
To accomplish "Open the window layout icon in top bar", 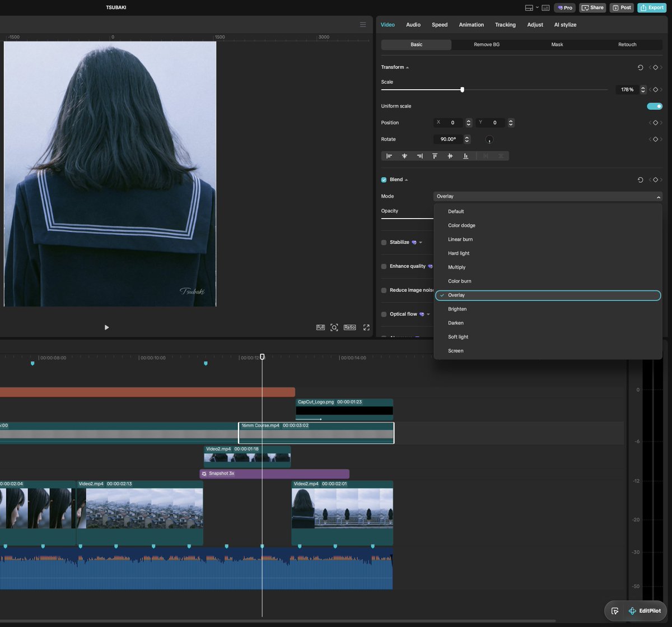I will (529, 8).
